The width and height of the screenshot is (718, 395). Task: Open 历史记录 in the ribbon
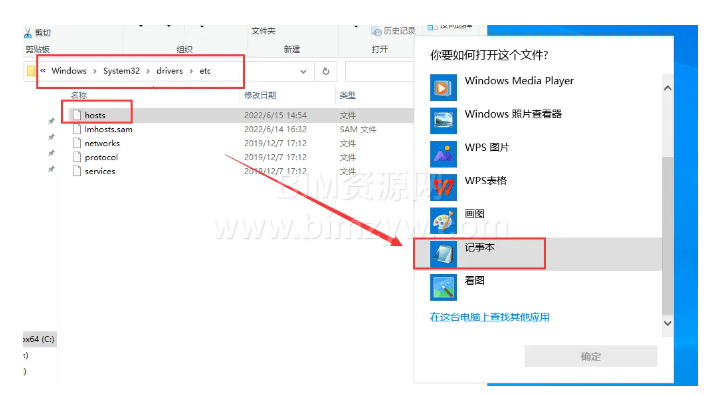click(393, 31)
